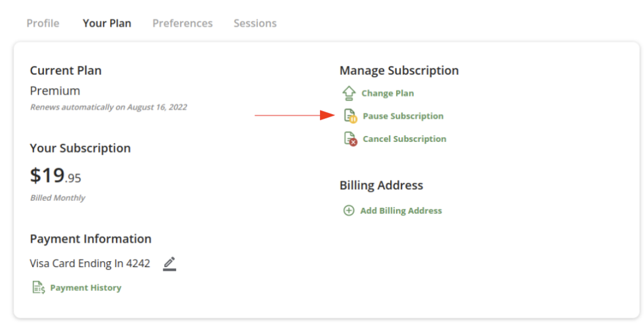Click the Cancel Subscription red-x document icon
This screenshot has height=326, width=644.
[350, 139]
